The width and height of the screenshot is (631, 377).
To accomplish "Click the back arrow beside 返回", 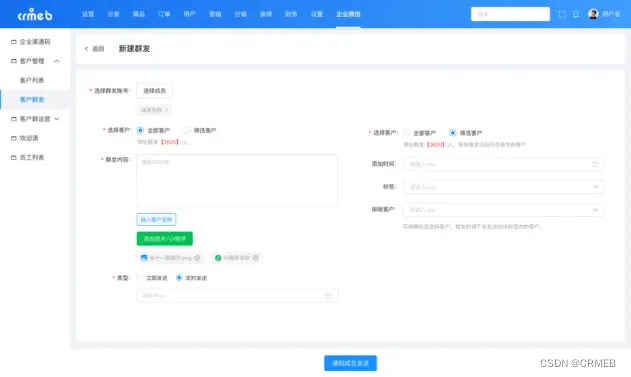I will 86,49.
